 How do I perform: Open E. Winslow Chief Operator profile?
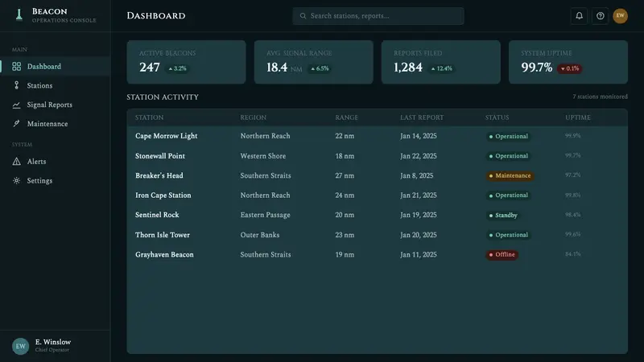click(x=55, y=346)
